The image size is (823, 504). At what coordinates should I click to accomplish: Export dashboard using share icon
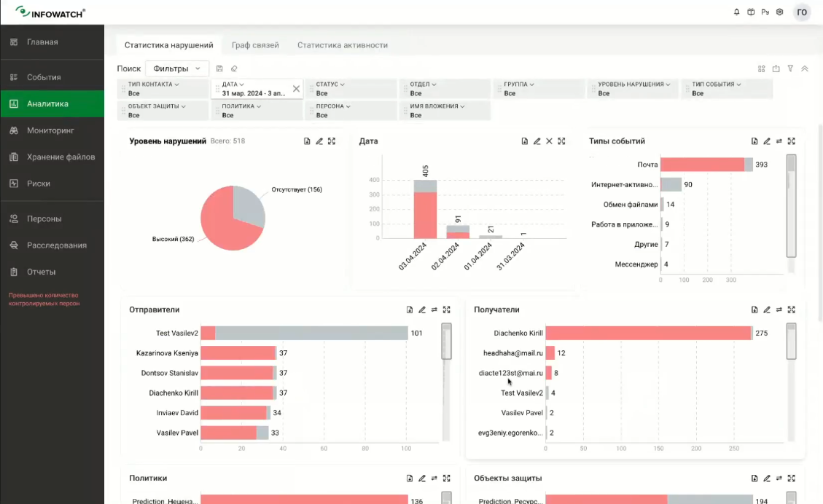coord(776,68)
